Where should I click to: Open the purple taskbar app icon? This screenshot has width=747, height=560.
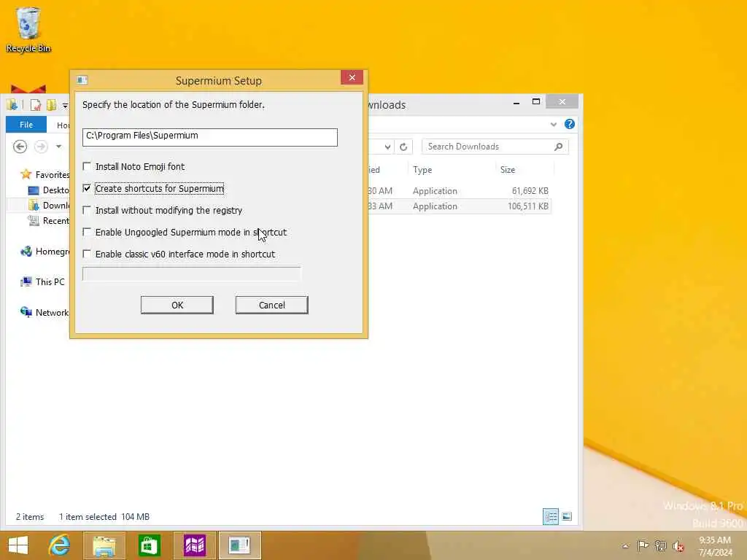pyautogui.click(x=194, y=545)
